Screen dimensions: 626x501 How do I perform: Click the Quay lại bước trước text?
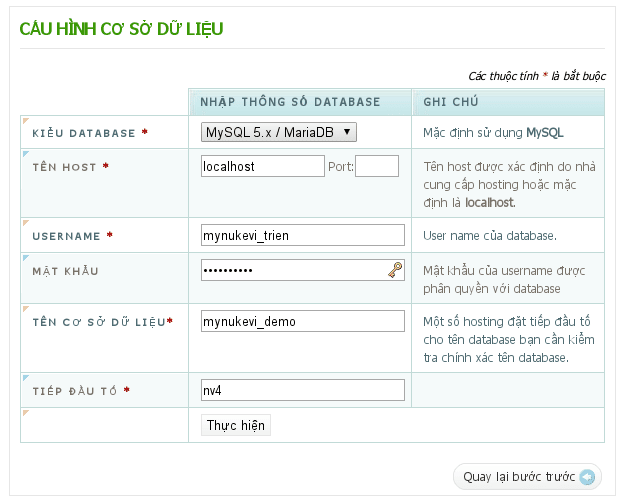(x=519, y=477)
